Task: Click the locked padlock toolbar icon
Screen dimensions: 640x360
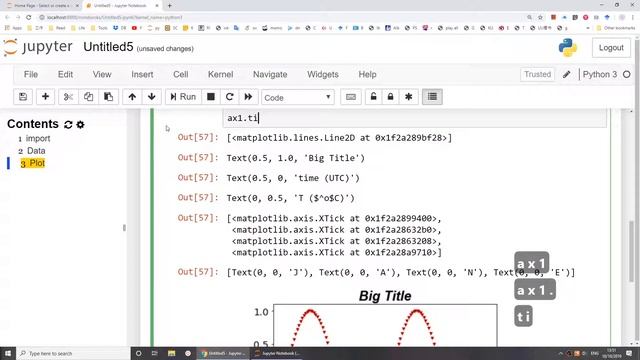Action: 390,97
